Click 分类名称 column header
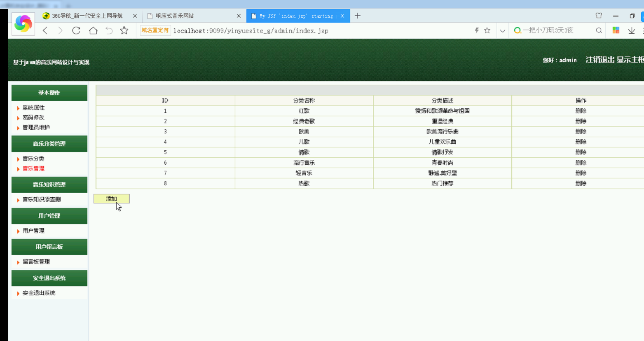Image resolution: width=644 pixels, height=341 pixels. tap(304, 100)
